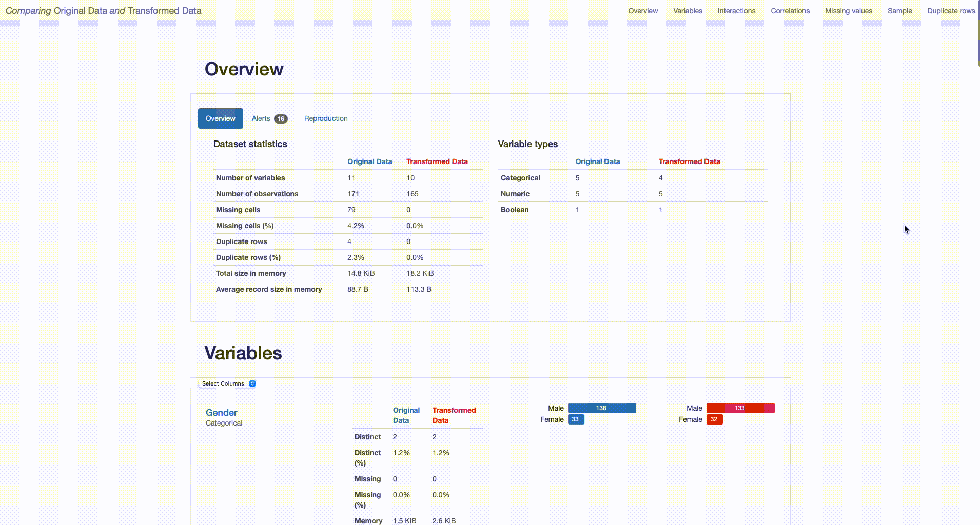Click the Select Columns stepper arrows icon

[x=252, y=383]
